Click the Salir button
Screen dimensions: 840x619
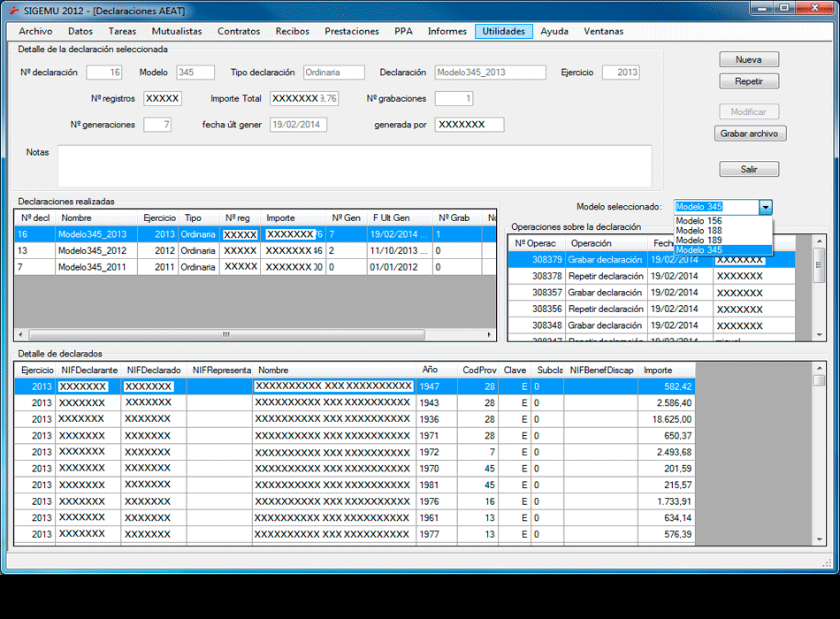pyautogui.click(x=749, y=170)
